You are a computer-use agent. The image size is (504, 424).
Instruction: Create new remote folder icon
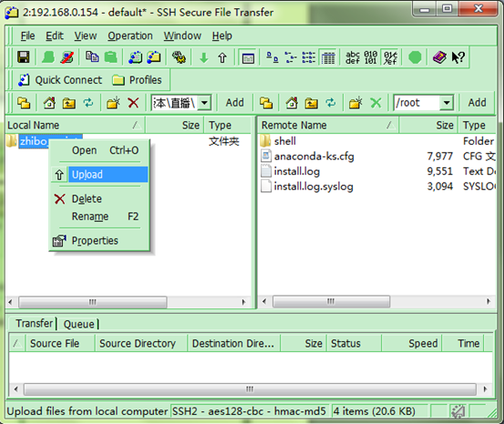tap(356, 103)
